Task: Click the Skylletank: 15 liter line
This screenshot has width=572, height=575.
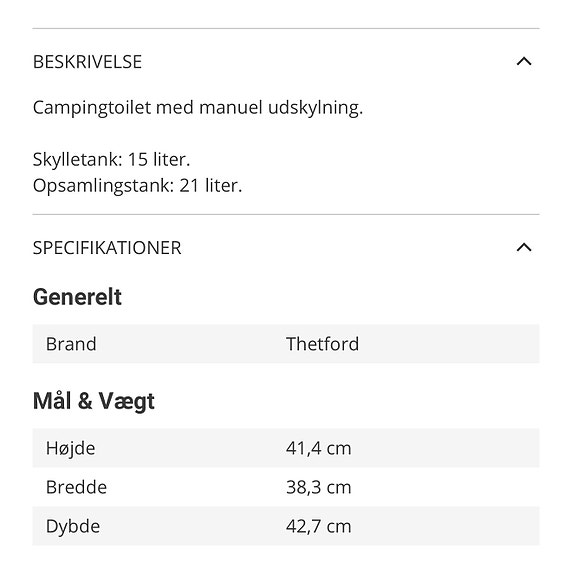Action: pyautogui.click(x=111, y=160)
